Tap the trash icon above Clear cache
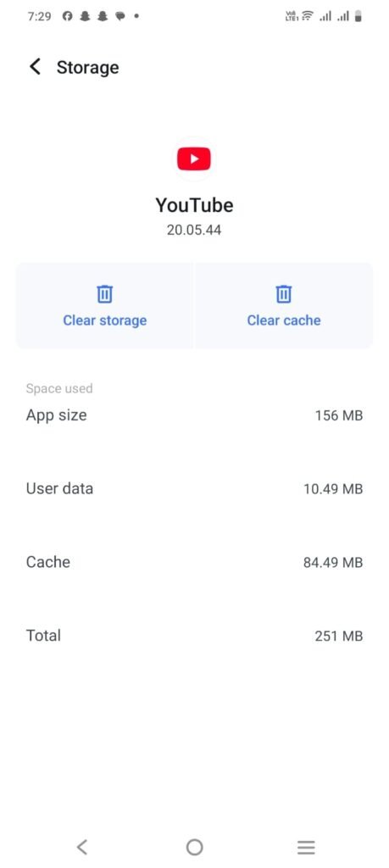Screen dimensions: 389x868 (284, 293)
